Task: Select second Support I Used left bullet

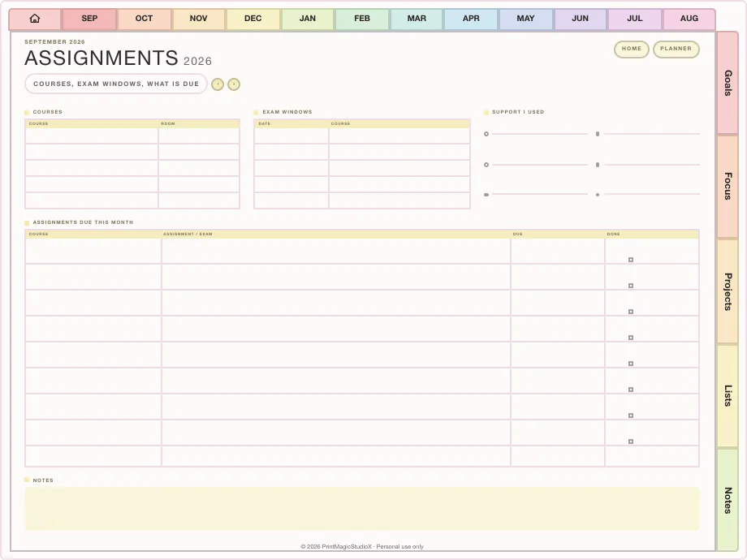Action: coord(486,165)
